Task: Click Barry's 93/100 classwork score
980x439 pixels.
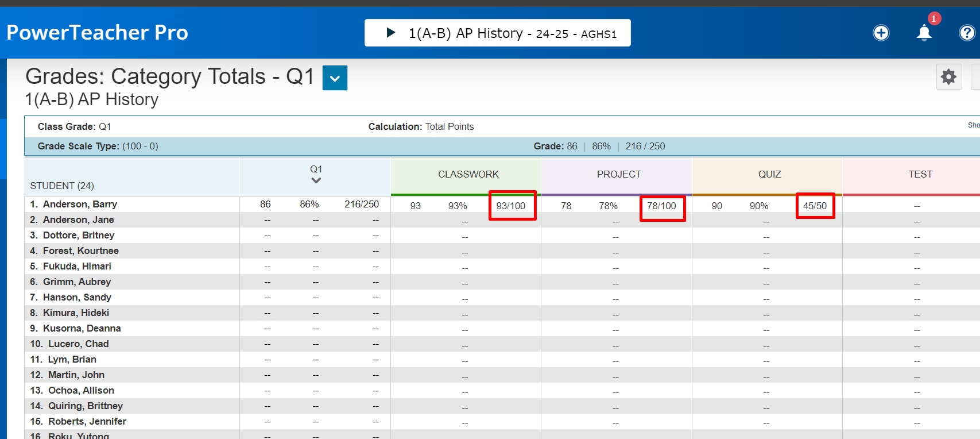Action: 510,206
